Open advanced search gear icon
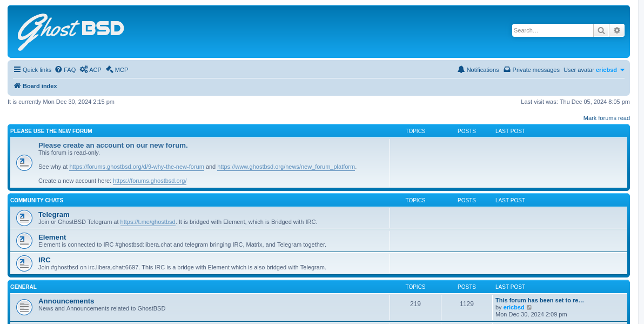644x324 pixels. 616,30
